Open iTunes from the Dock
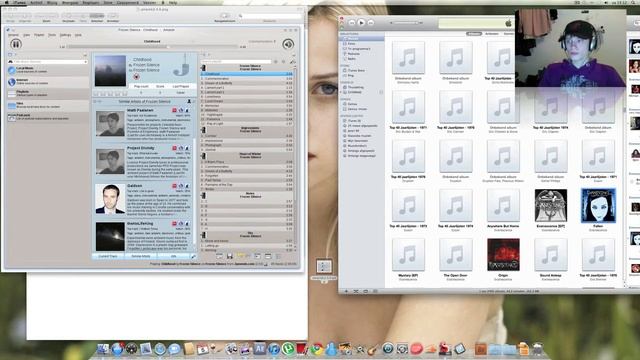640x360 pixels. click(274, 349)
